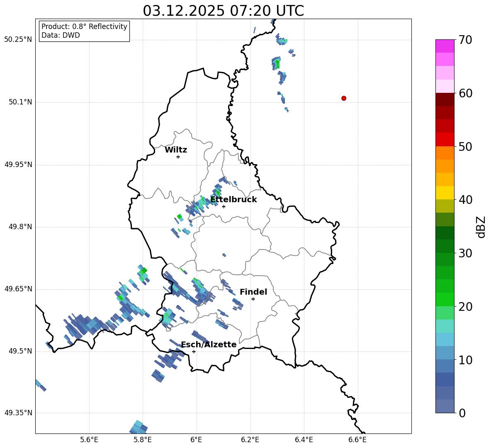The height and width of the screenshot is (448, 491).
Task: Click the colorbar label 40
Action: (x=465, y=200)
